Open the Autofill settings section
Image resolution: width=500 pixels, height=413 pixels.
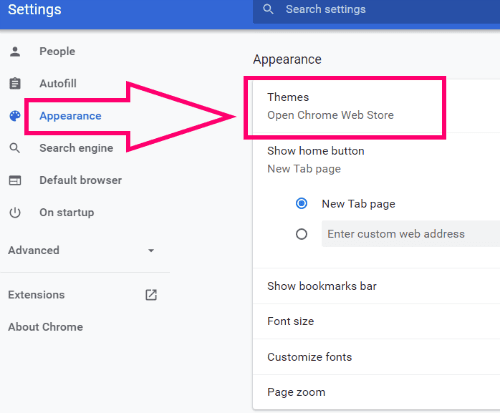point(58,83)
